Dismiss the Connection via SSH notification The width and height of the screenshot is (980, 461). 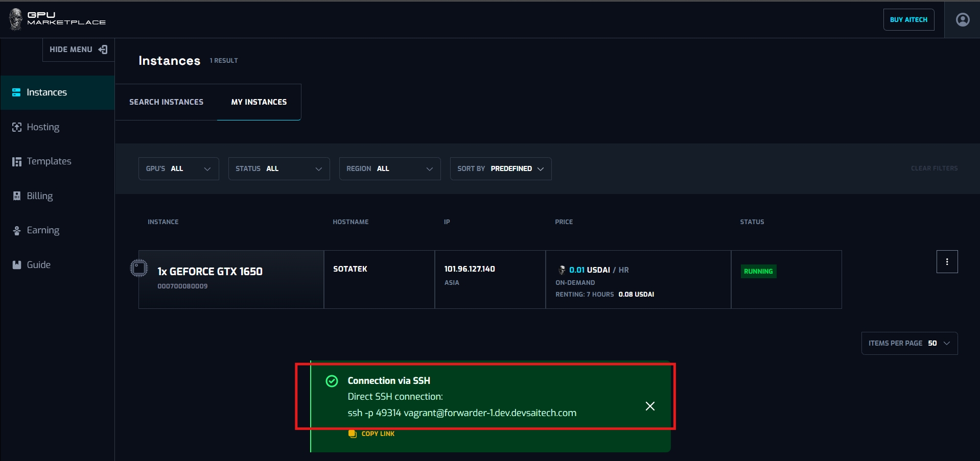(x=649, y=406)
